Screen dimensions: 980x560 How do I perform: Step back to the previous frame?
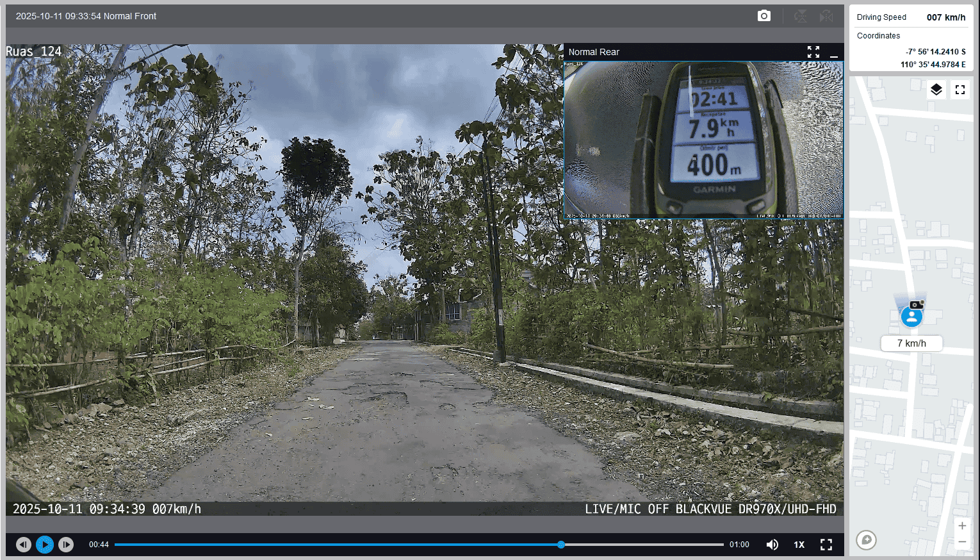(24, 545)
